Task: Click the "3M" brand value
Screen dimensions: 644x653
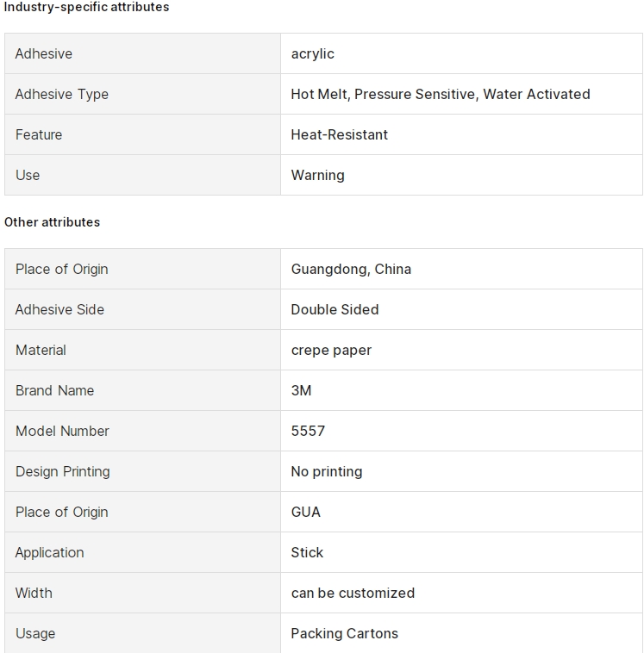Action: (x=301, y=390)
